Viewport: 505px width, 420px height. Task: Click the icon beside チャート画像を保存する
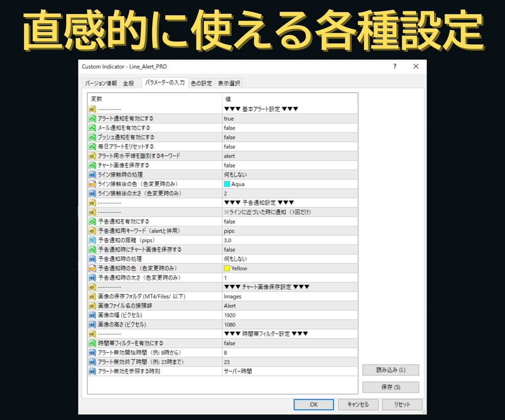click(x=92, y=165)
